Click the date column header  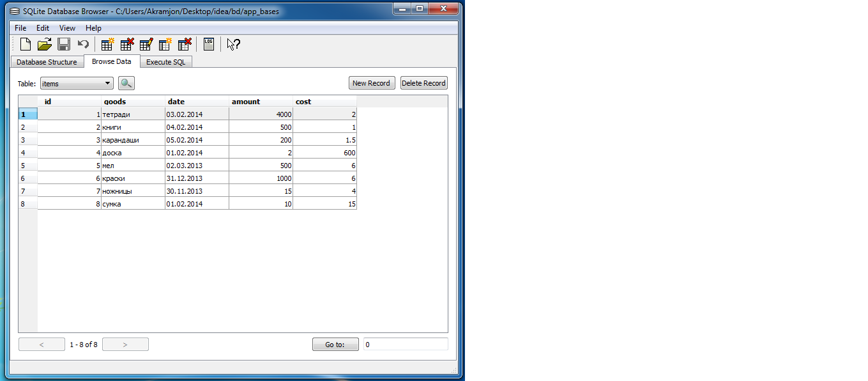coord(197,102)
